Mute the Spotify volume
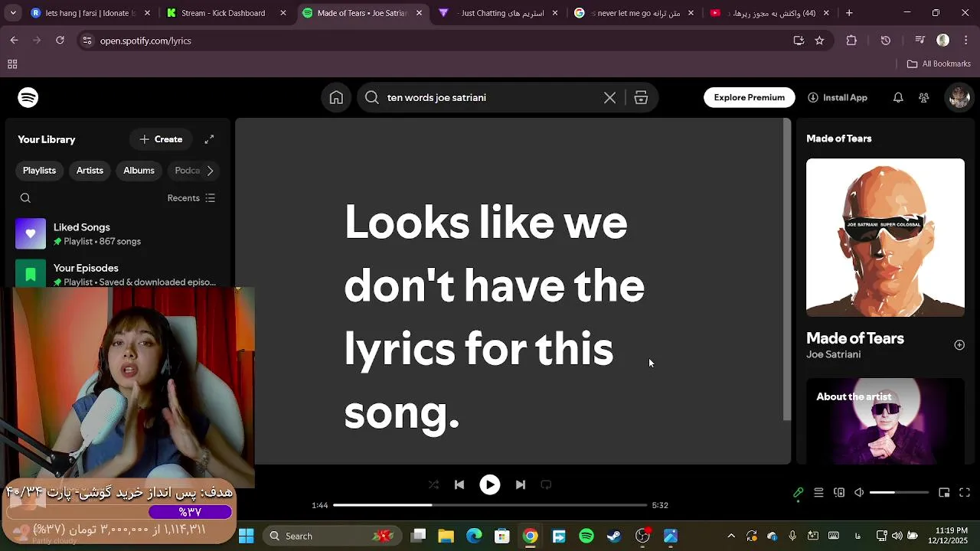980x551 pixels. (x=859, y=493)
